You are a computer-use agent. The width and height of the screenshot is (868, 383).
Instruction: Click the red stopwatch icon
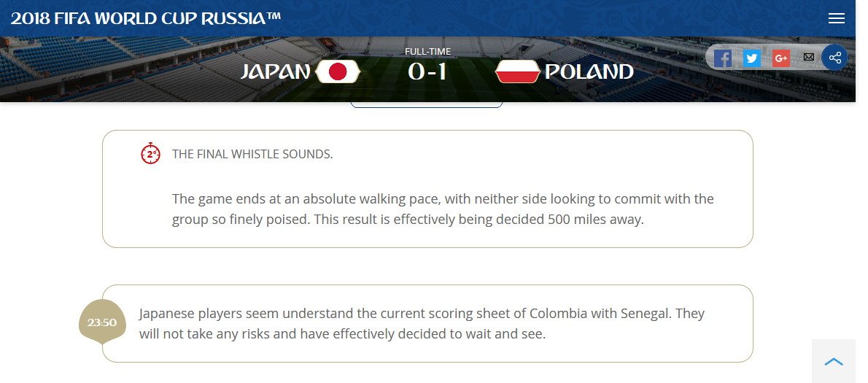tap(150, 154)
